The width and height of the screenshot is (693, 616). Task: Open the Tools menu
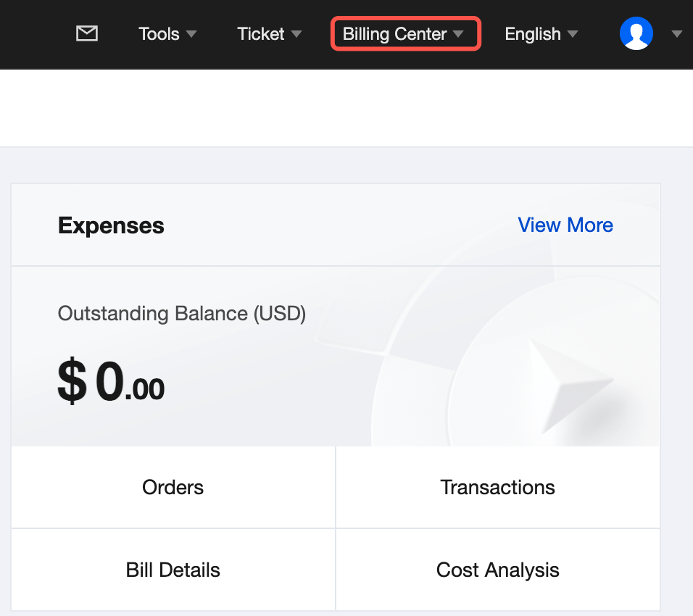[x=159, y=34]
